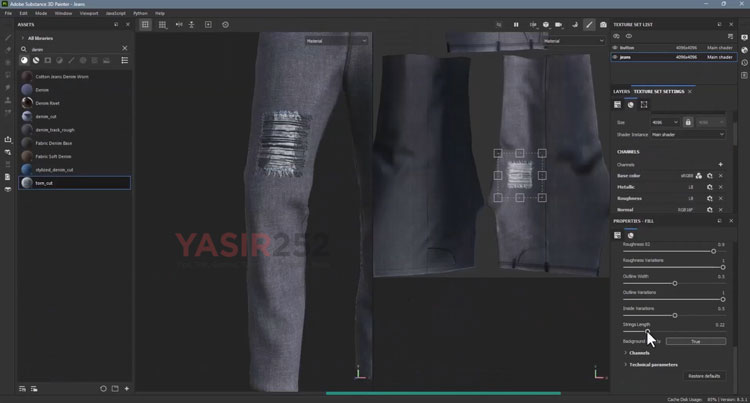Click the pause rendering icon in viewport toolbar

(x=516, y=24)
